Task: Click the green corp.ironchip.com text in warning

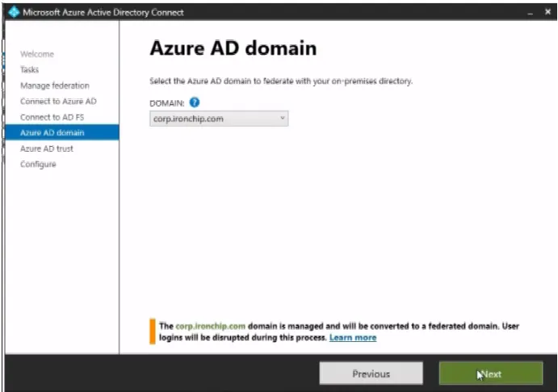Action: (210, 326)
